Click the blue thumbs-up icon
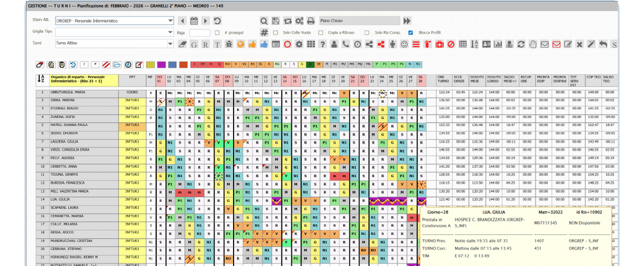This screenshot has width=644, height=266. [264, 44]
